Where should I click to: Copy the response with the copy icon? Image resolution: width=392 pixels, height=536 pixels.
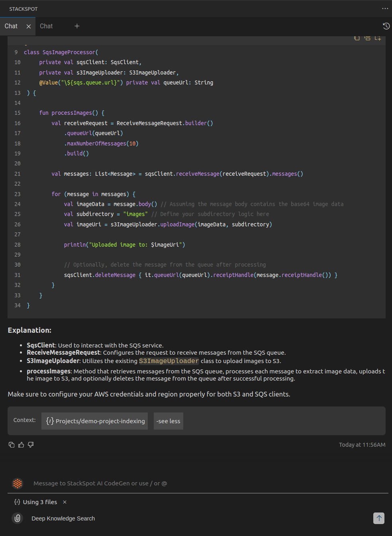click(x=12, y=445)
